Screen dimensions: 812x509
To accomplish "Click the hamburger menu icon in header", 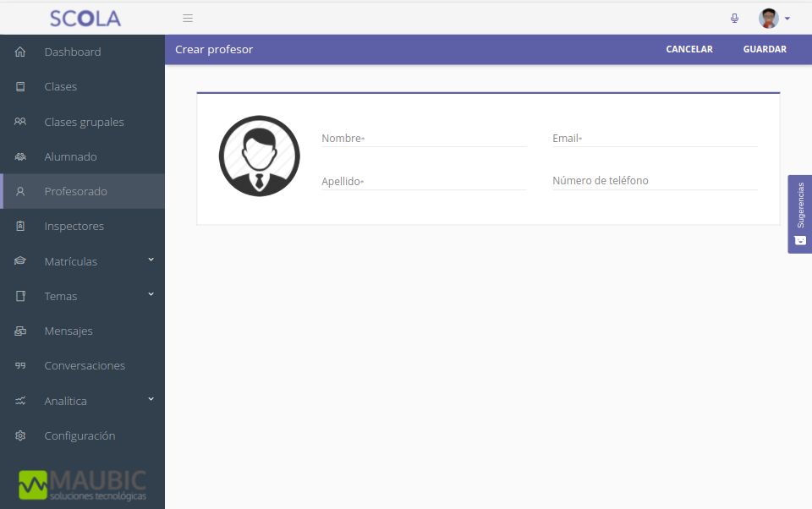I will click(188, 18).
